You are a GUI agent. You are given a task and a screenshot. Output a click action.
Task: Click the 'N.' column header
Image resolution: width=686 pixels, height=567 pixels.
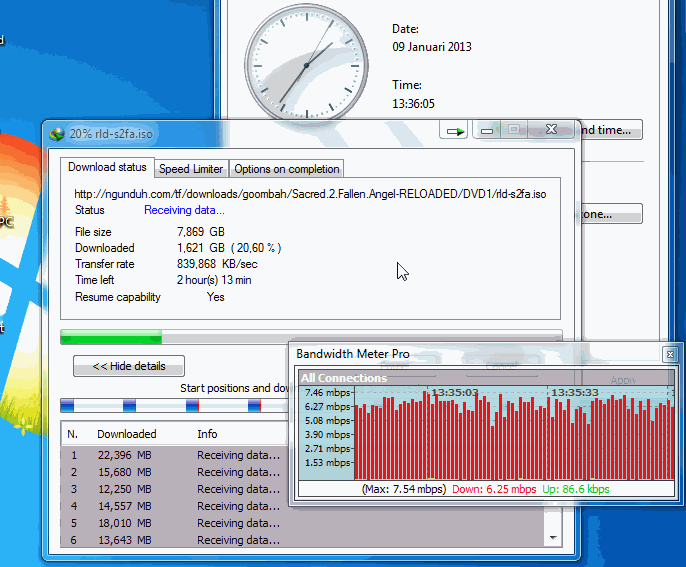[x=73, y=434]
